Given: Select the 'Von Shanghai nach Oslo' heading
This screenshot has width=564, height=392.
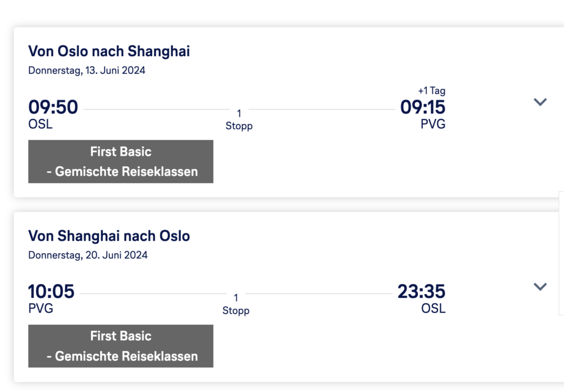Looking at the screenshot, I should pos(109,236).
